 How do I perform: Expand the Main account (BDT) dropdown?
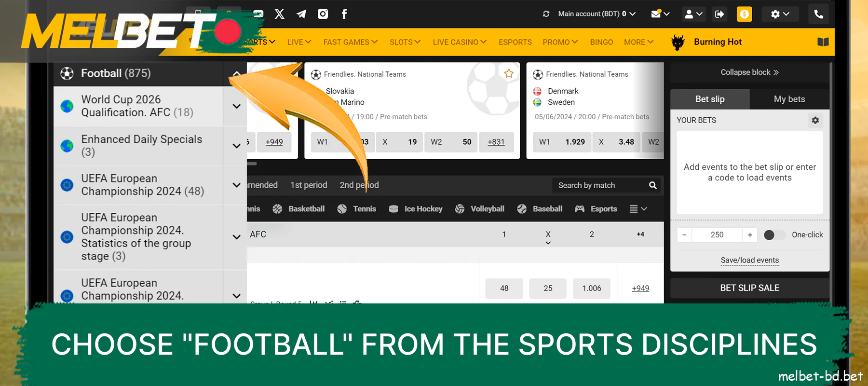(x=597, y=14)
